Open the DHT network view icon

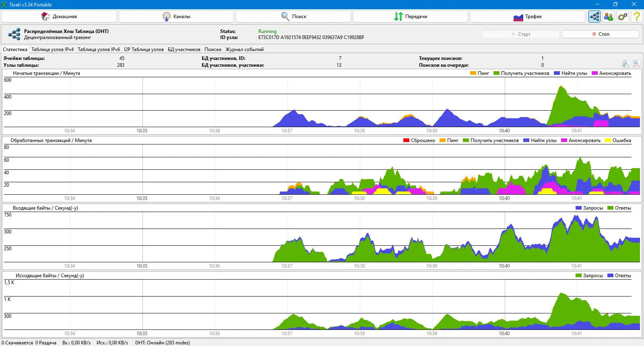click(594, 16)
